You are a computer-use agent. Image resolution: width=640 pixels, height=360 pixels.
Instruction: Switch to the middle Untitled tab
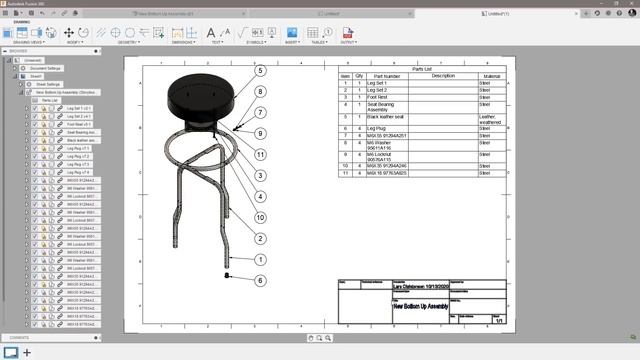pyautogui.click(x=331, y=13)
